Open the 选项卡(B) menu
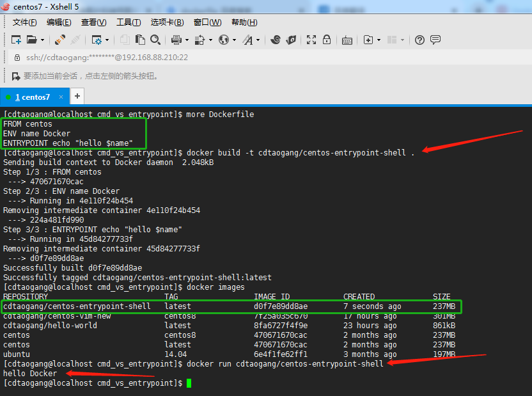Viewport: 532px width, 396px height. coord(168,22)
